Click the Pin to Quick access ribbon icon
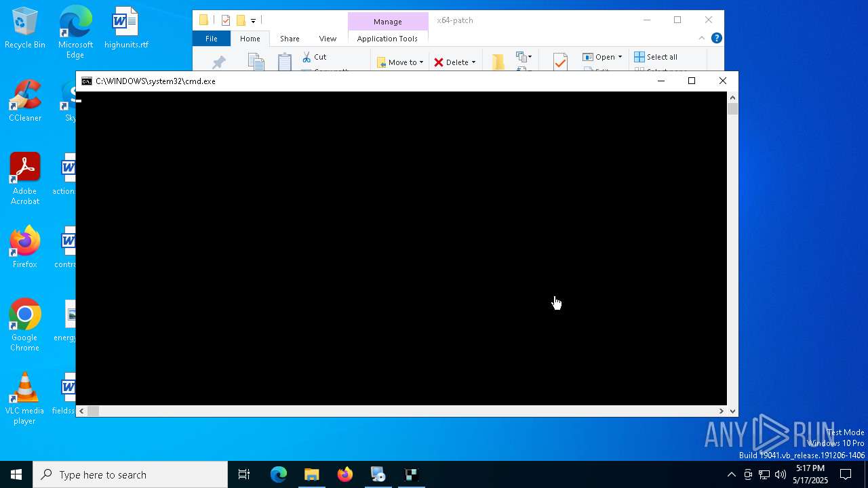The image size is (868, 488). coord(218,62)
